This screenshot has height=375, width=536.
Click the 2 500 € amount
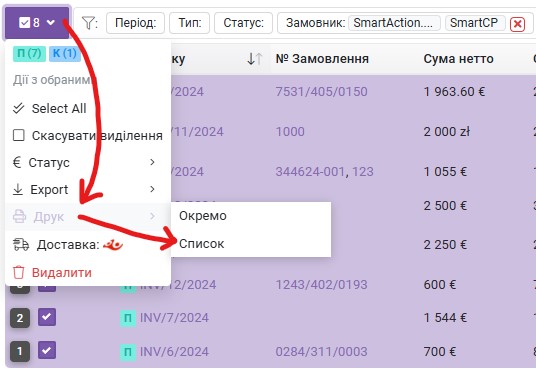[x=445, y=206]
